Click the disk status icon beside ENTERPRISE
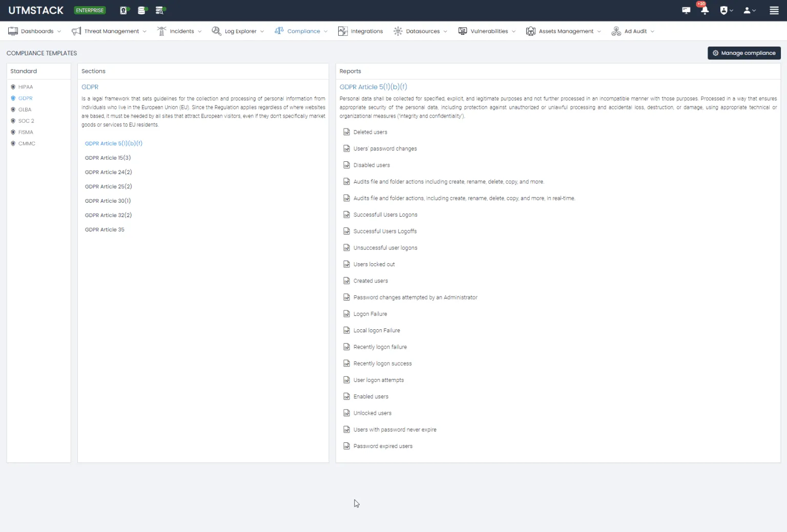This screenshot has width=787, height=532. point(124,10)
